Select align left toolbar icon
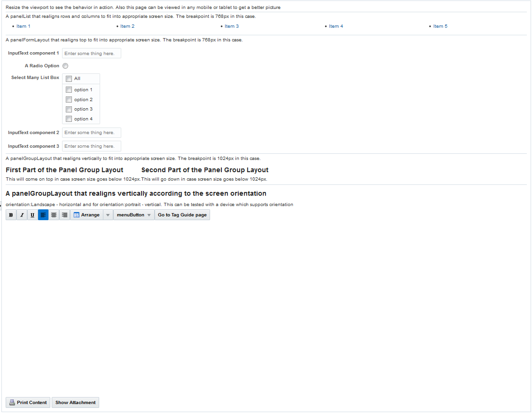Screen dimensions: 532x414 (x=43, y=215)
